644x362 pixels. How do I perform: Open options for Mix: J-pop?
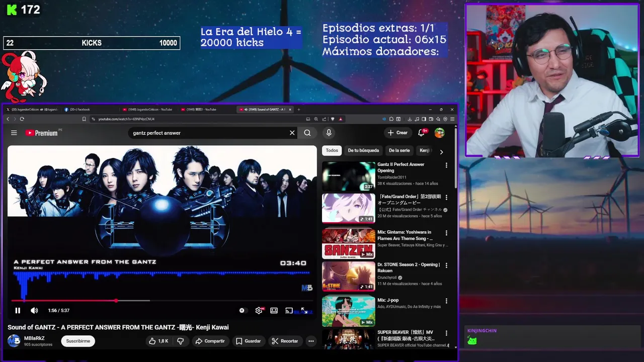tap(446, 301)
